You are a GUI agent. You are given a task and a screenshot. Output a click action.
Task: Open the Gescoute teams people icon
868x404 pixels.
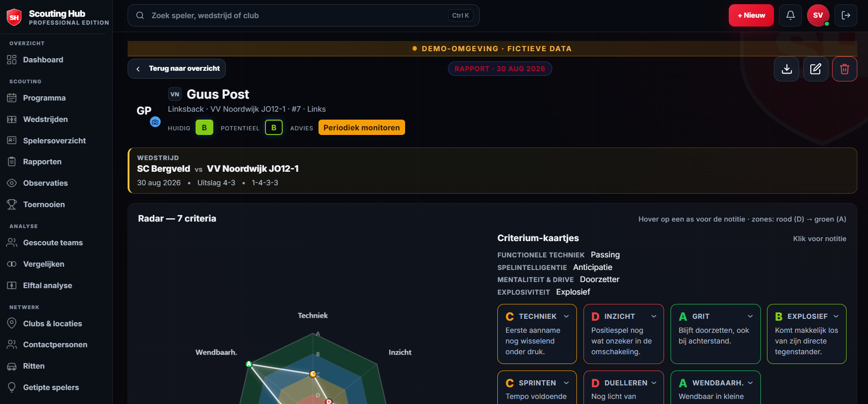pyautogui.click(x=12, y=242)
